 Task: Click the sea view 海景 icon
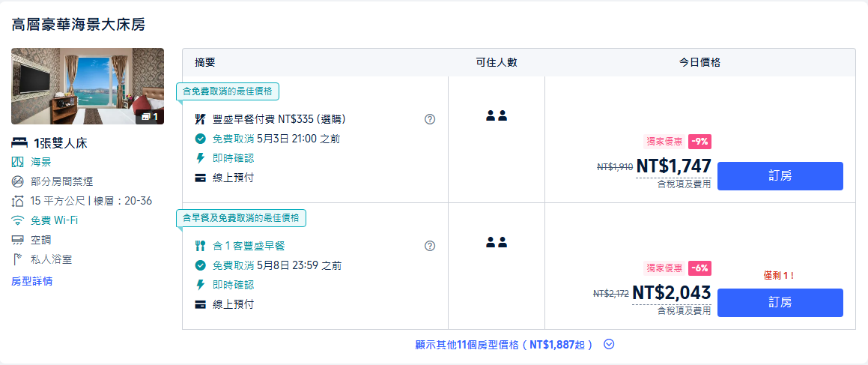click(18, 163)
